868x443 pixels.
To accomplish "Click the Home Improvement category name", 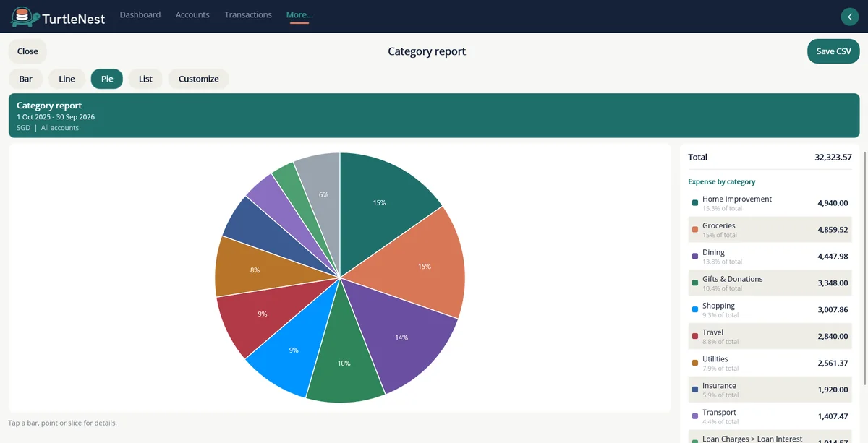I will [737, 199].
